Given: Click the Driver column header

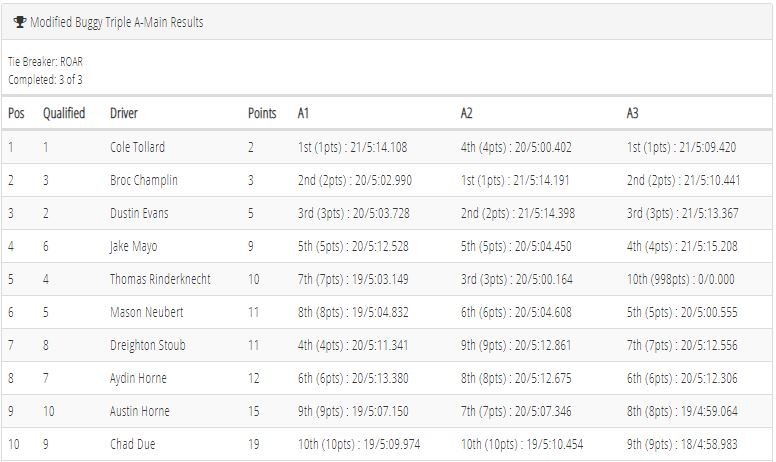Looking at the screenshot, I should point(124,113).
